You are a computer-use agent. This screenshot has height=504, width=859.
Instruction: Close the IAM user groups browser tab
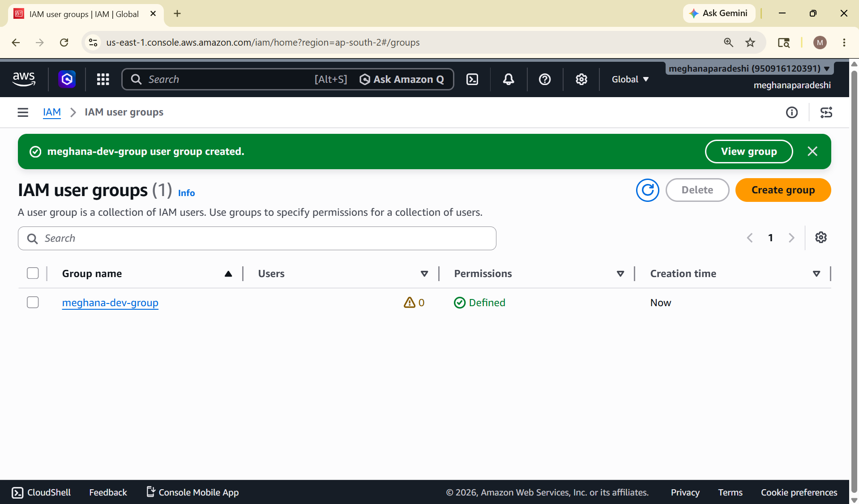pyautogui.click(x=153, y=13)
